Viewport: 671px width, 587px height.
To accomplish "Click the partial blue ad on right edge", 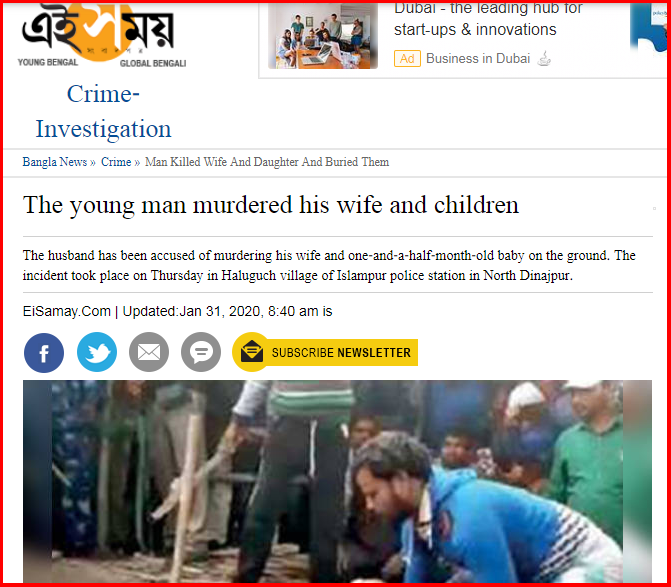I will (648, 29).
